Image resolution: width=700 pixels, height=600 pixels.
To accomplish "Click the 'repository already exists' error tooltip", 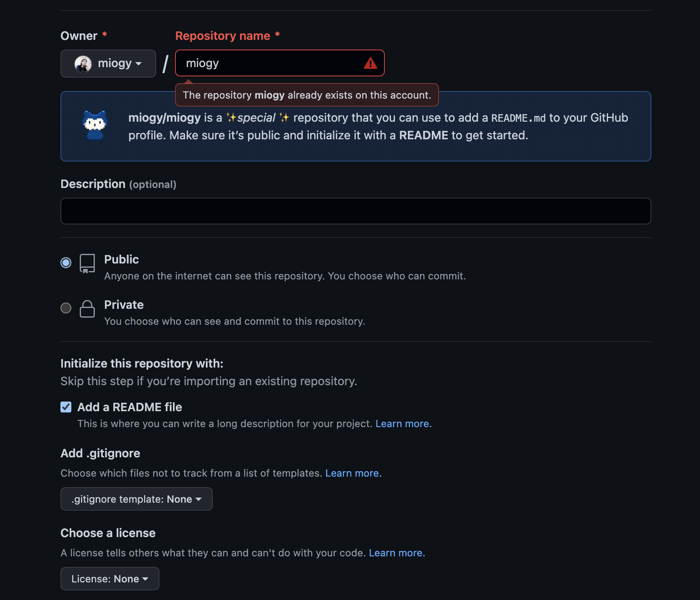I will 307,95.
